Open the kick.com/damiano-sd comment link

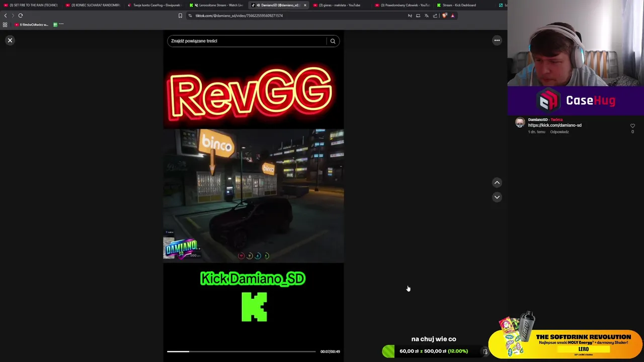(x=554, y=125)
